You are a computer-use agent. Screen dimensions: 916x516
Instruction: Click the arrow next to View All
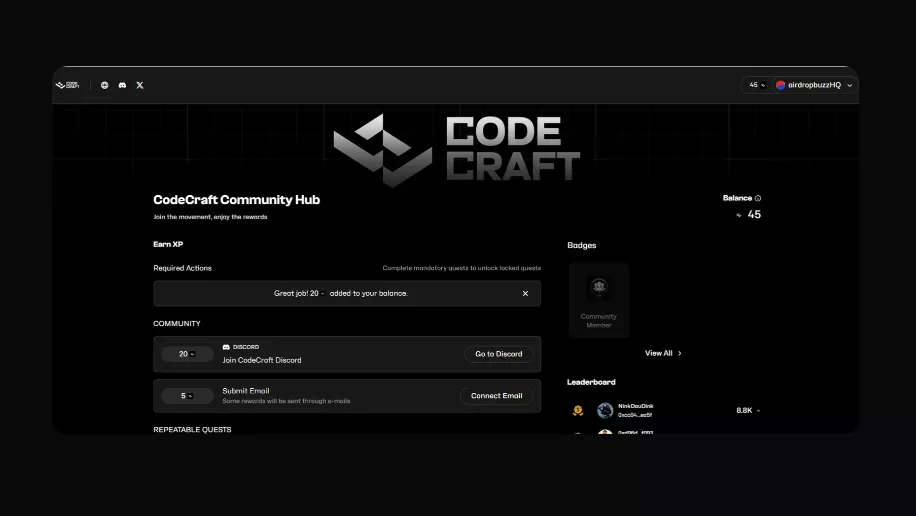click(679, 353)
